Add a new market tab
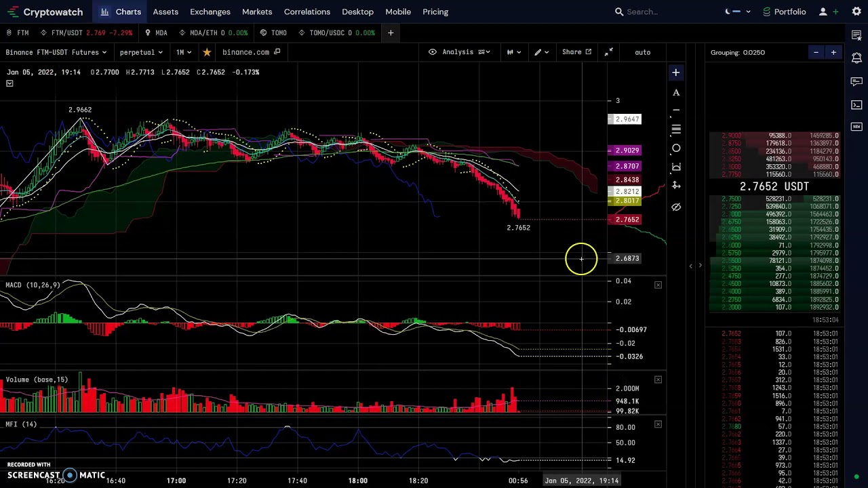 pyautogui.click(x=391, y=33)
